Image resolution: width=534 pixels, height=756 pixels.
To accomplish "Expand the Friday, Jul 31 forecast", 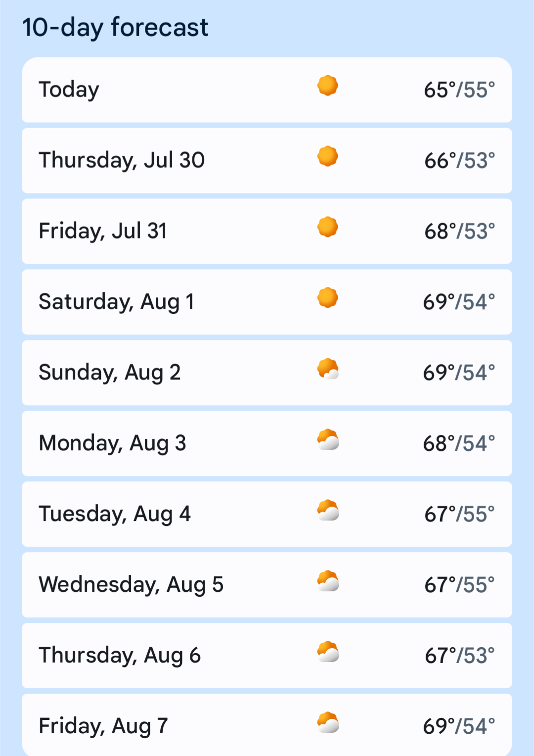I will pyautogui.click(x=267, y=232).
